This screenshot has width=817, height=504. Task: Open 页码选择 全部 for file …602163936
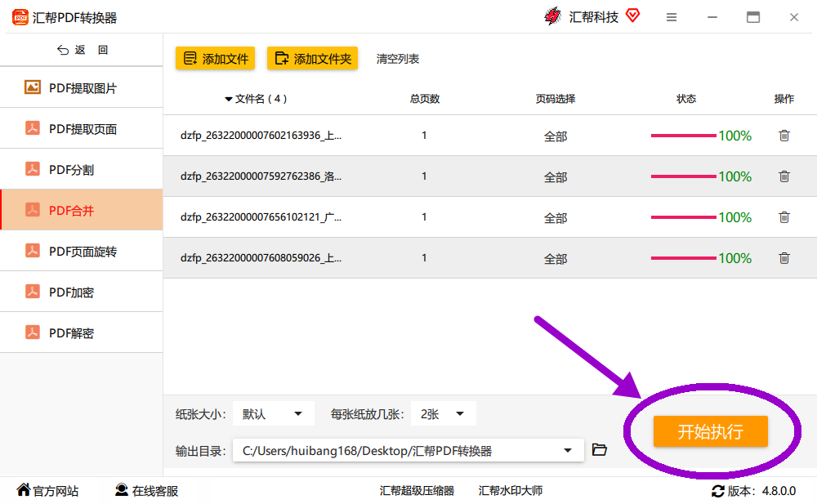556,136
